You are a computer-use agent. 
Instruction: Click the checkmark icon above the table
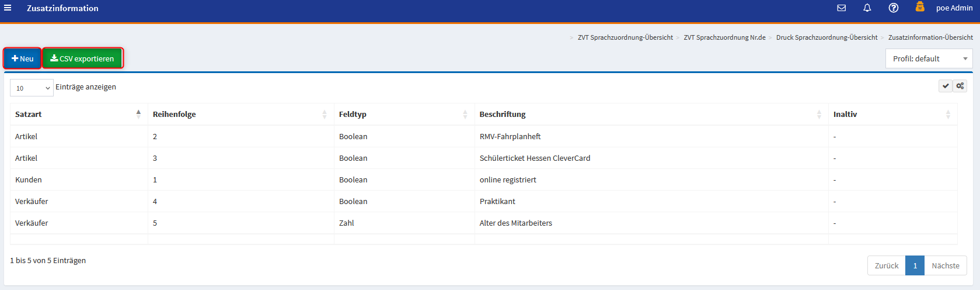(x=945, y=86)
